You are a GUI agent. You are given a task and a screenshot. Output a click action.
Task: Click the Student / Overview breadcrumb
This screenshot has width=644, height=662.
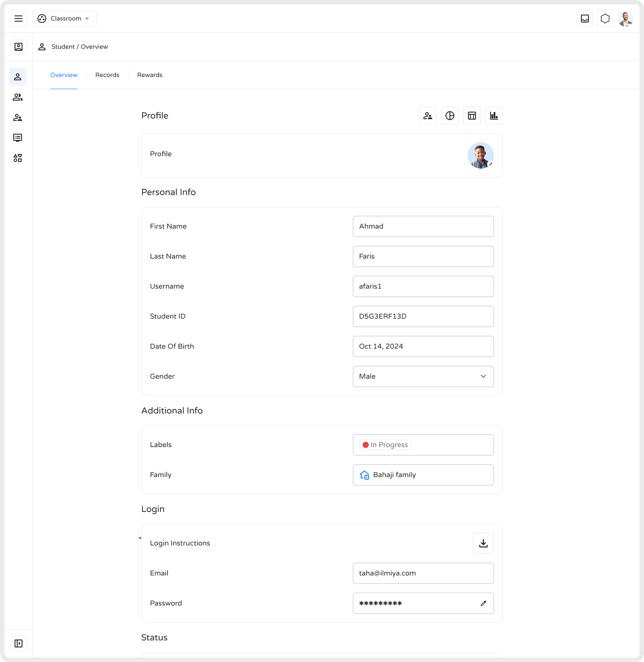pyautogui.click(x=79, y=47)
